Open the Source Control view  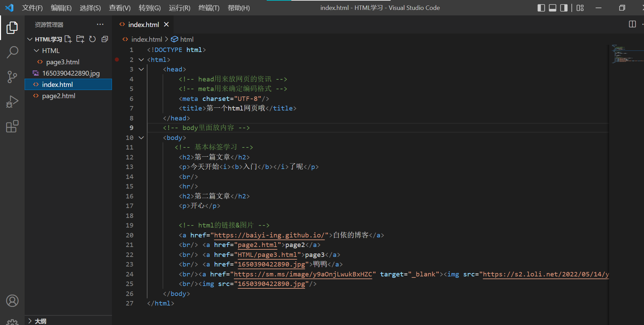tap(12, 77)
